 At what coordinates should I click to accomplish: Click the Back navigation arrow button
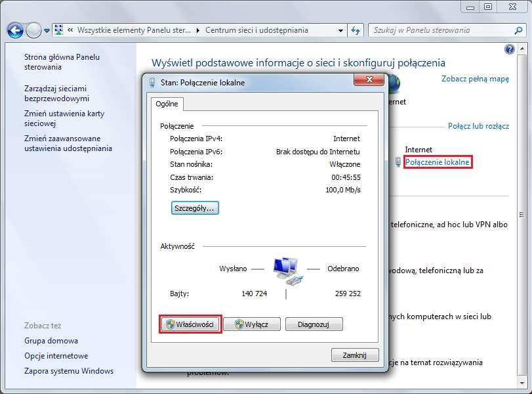pos(15,31)
